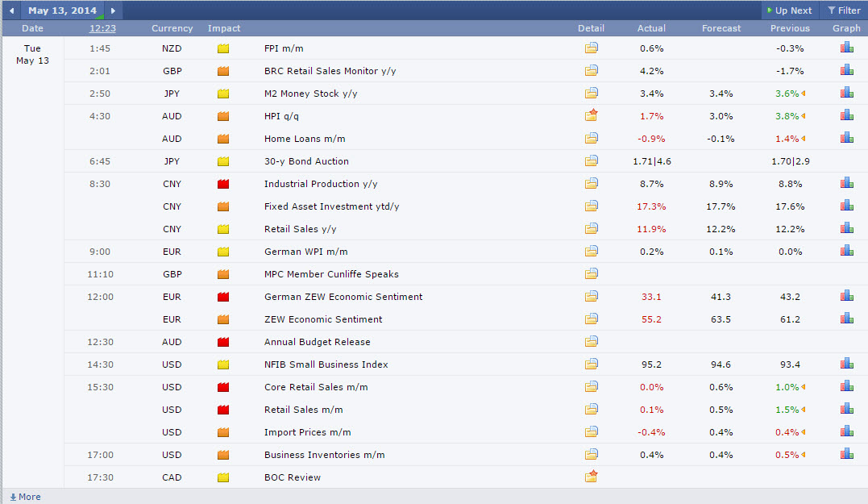Select Import Prices m/m event name
Screen dimensions: 868x504
click(307, 432)
